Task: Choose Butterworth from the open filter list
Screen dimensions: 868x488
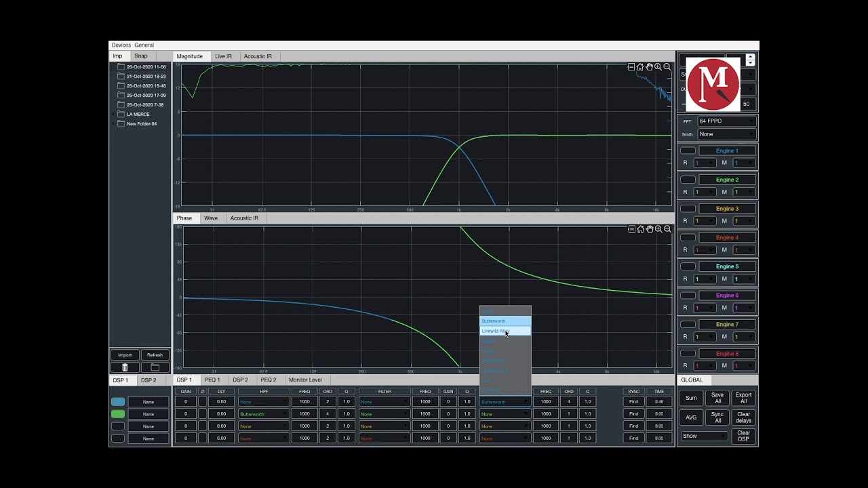Action: [x=505, y=321]
